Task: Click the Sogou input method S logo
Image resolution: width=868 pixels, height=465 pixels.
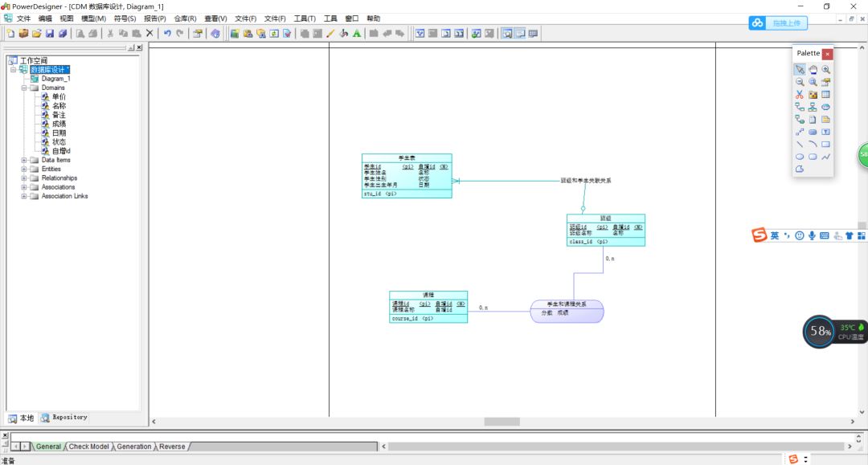Action: 759,235
